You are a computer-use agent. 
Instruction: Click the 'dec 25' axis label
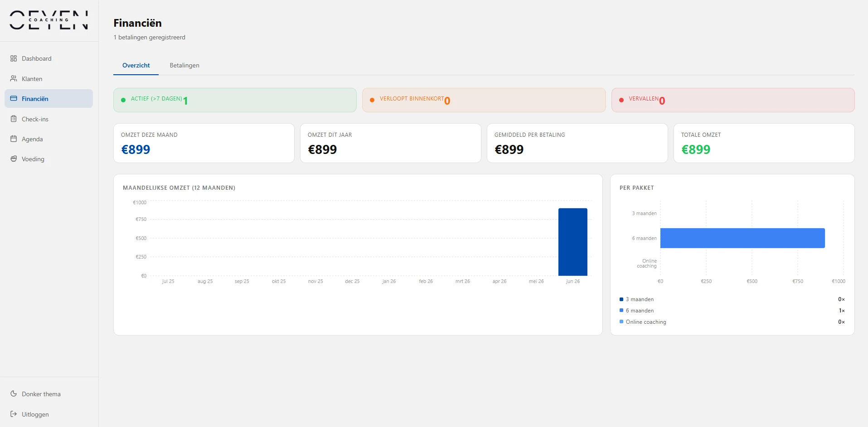tap(352, 281)
